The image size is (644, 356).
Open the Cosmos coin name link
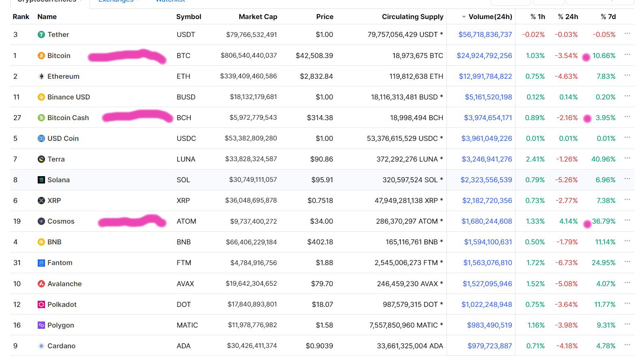coord(61,221)
